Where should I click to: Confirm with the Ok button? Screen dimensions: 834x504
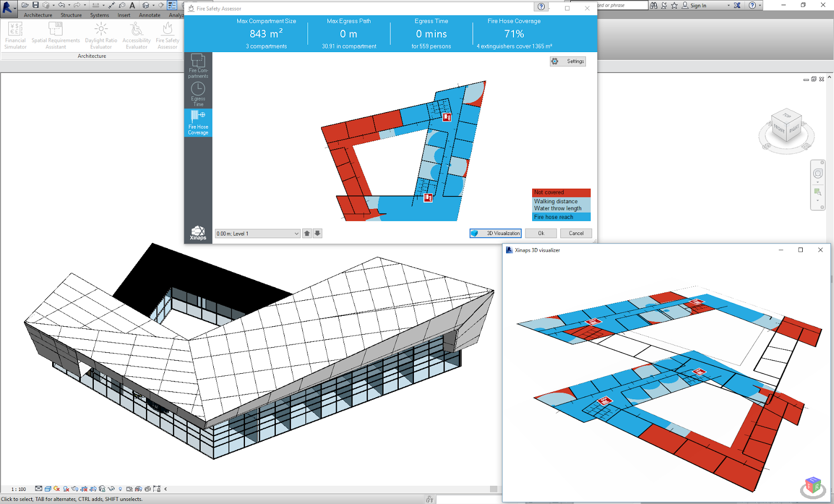[541, 233]
